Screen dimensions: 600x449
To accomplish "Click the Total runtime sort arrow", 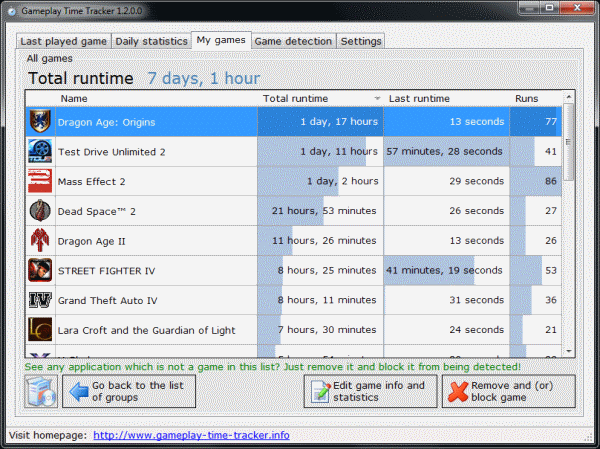I will (377, 99).
